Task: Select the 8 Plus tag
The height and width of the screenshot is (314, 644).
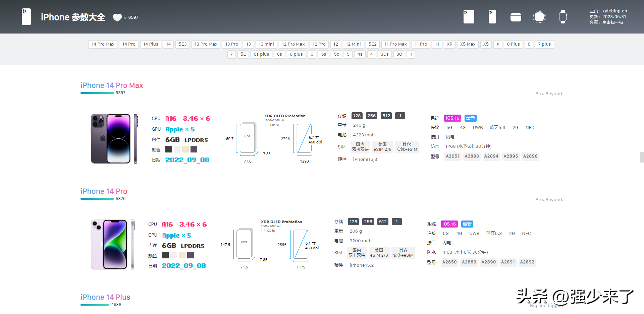Action: tap(513, 44)
